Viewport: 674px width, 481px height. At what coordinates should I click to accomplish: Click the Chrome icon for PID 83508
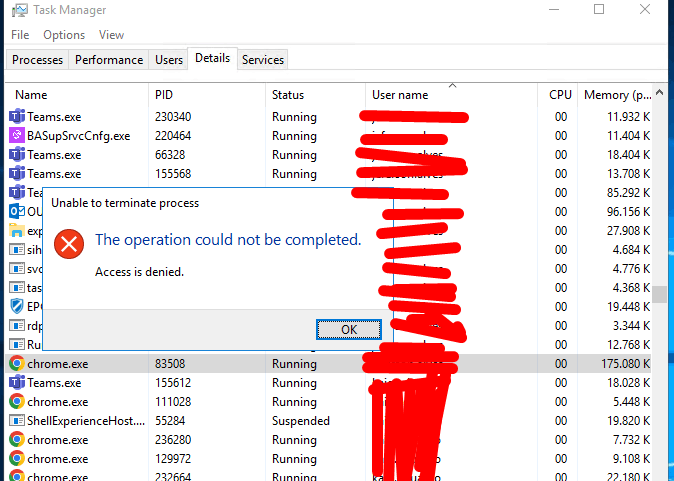(x=17, y=364)
